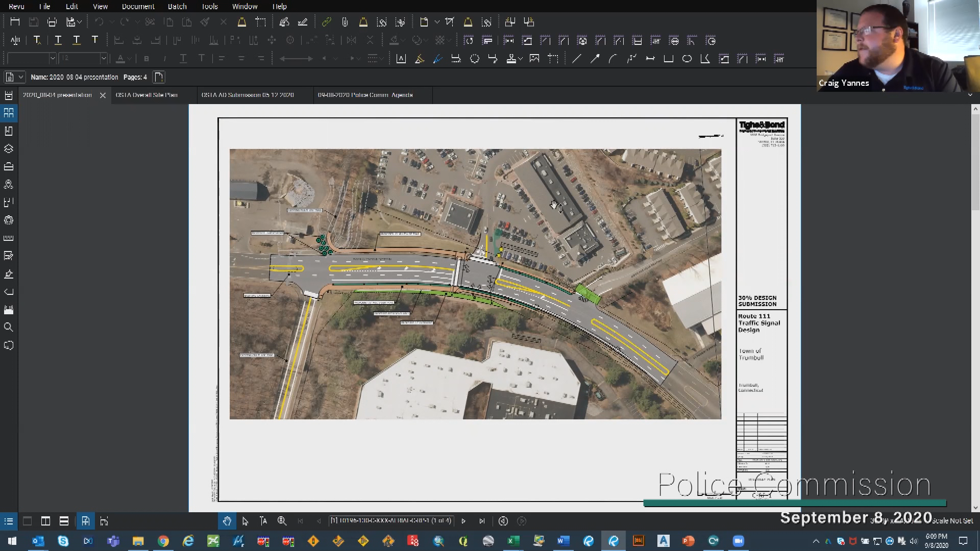Expand the font size dropdown
Image resolution: width=980 pixels, height=551 pixels.
104,59
